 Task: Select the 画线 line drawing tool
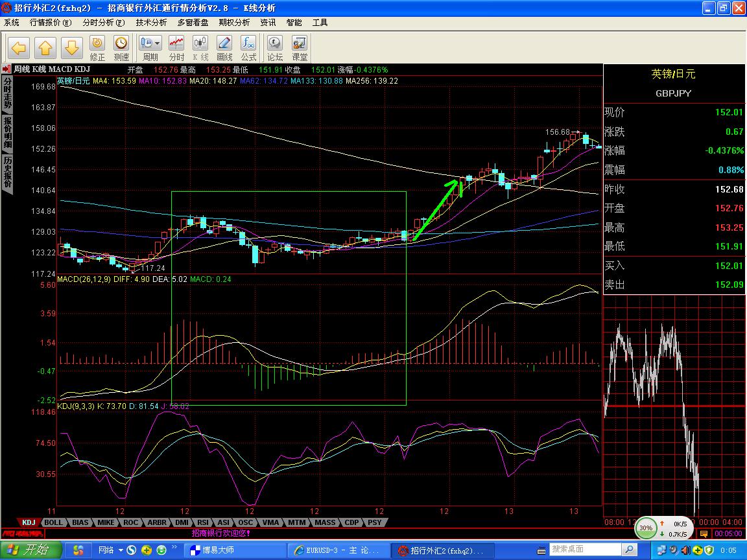pos(224,48)
